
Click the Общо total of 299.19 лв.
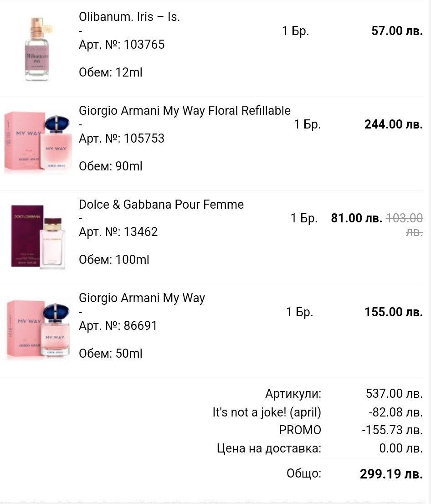point(391,473)
